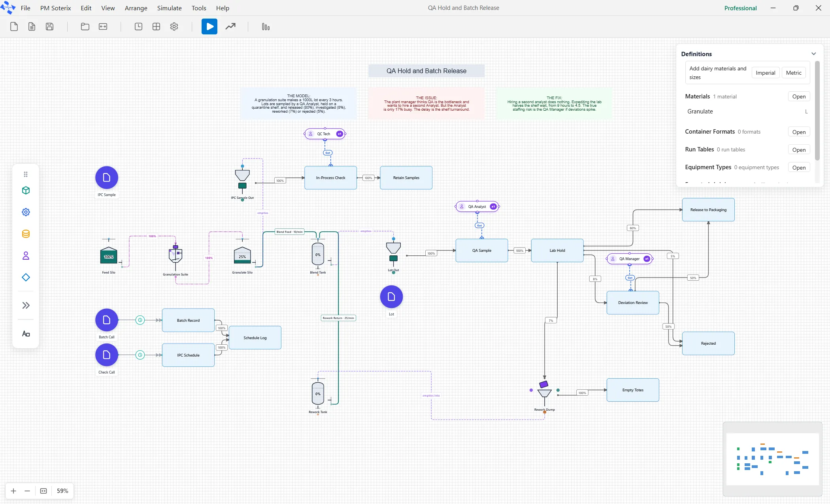Open the Run Tables definitions

(799, 150)
